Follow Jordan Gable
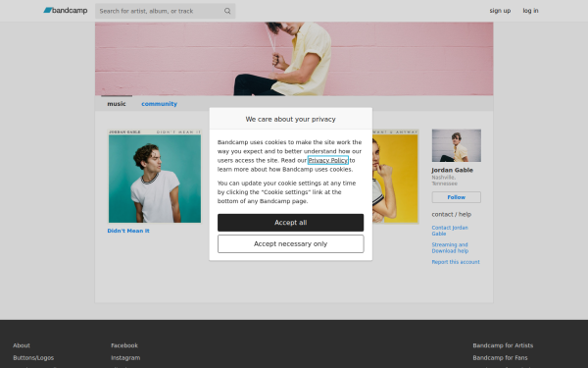Image resolution: width=588 pixels, height=368 pixels. coord(457,197)
